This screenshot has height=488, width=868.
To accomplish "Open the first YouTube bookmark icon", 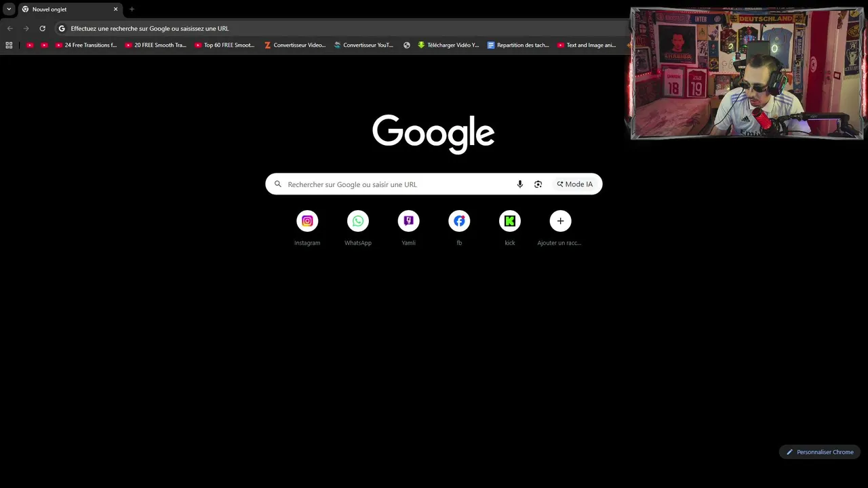I will (x=30, y=45).
